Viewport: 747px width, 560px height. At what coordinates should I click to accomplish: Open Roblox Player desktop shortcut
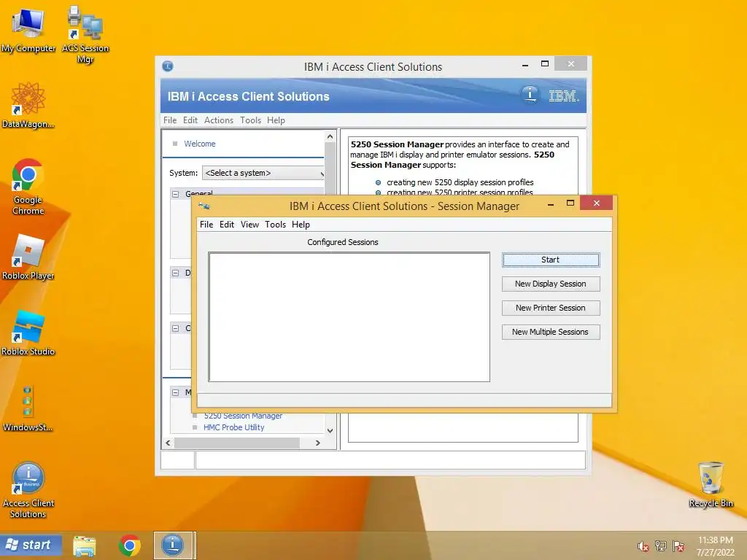coord(28,257)
